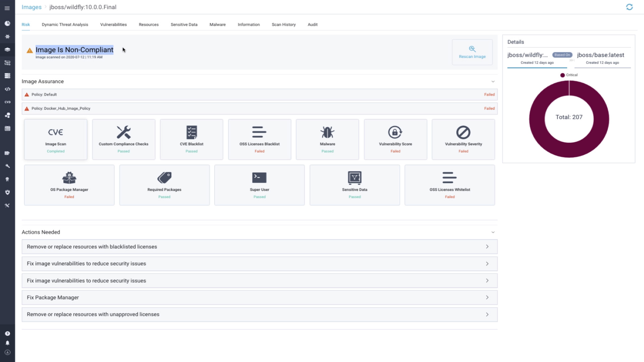The height and width of the screenshot is (362, 644).
Task: Click the Rescan Image button
Action: coord(472,52)
